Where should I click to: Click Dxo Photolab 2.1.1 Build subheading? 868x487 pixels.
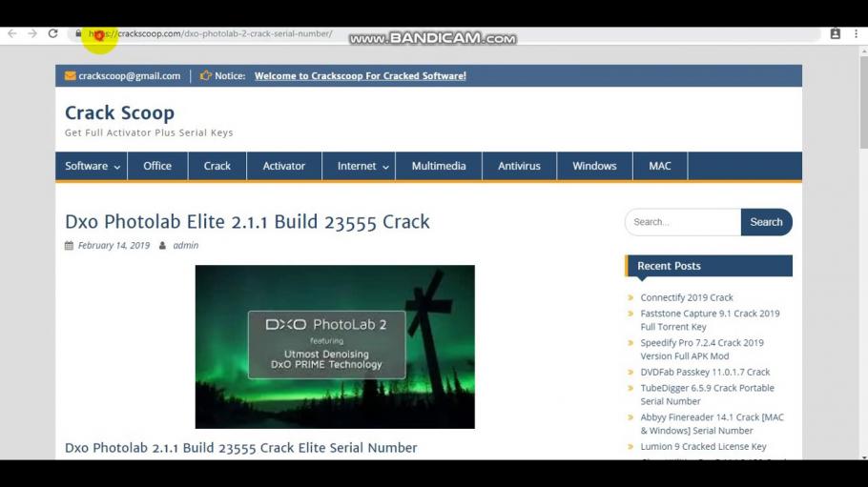(x=240, y=448)
